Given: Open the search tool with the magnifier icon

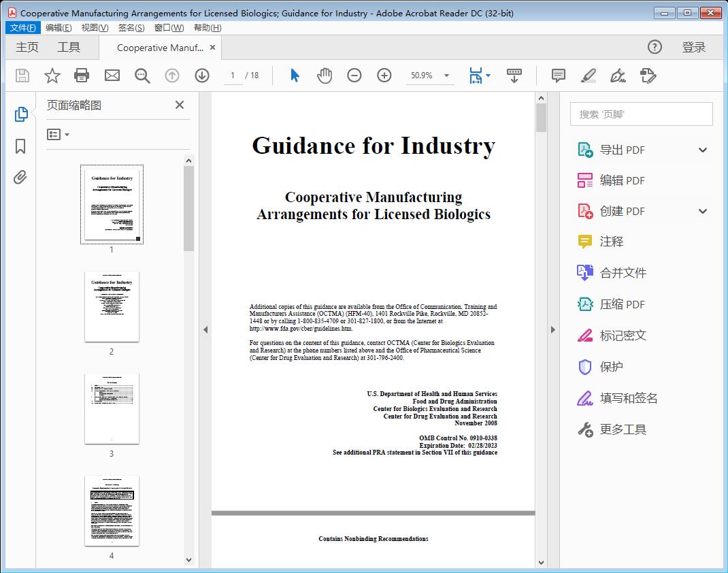Looking at the screenshot, I should 142,76.
